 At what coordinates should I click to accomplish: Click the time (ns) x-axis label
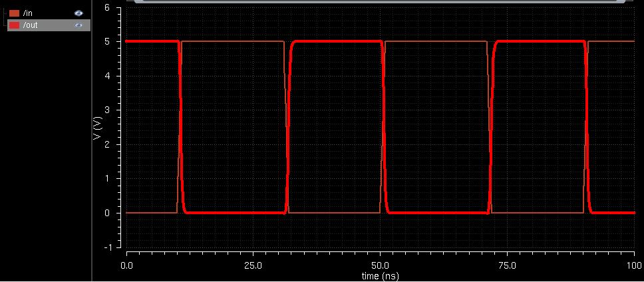click(x=380, y=276)
